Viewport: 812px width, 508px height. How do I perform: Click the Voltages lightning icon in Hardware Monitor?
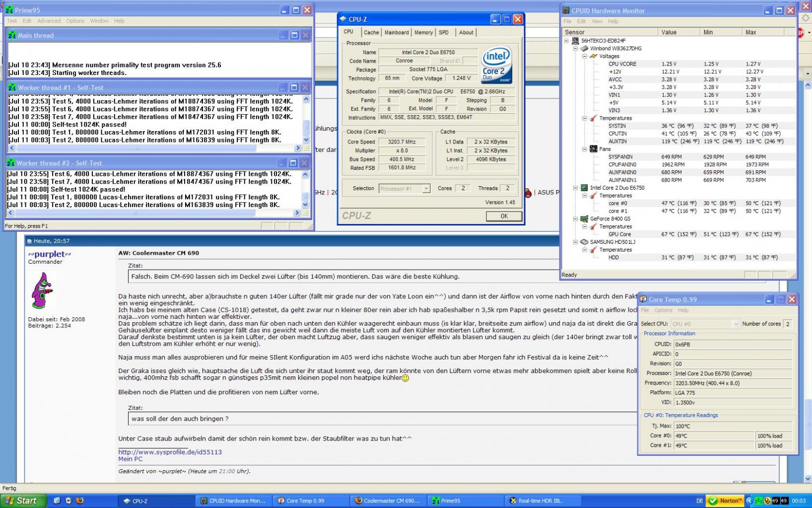593,56
